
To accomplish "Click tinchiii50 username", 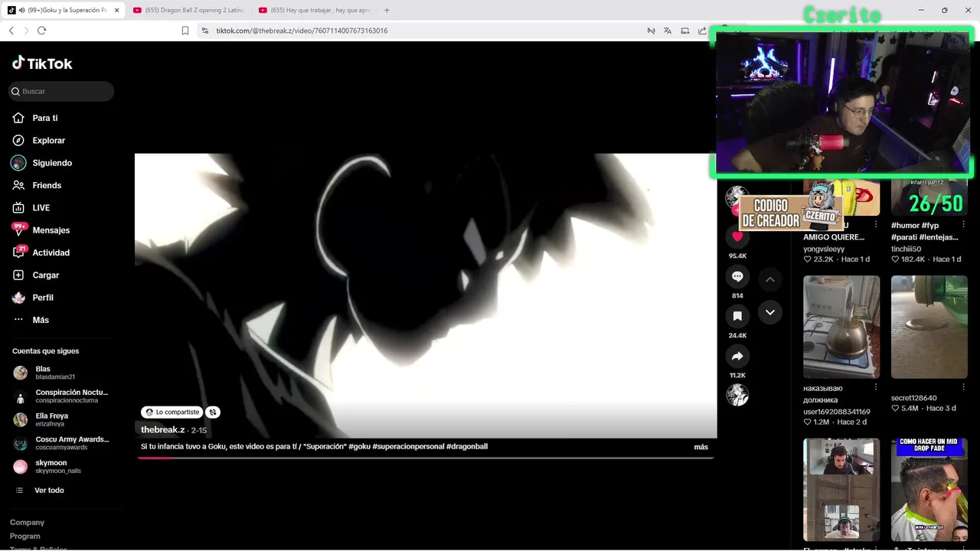I will (906, 249).
